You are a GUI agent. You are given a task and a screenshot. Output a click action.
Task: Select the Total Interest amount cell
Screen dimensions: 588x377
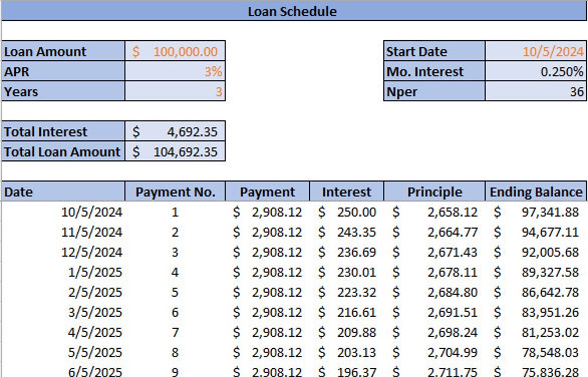(x=174, y=132)
